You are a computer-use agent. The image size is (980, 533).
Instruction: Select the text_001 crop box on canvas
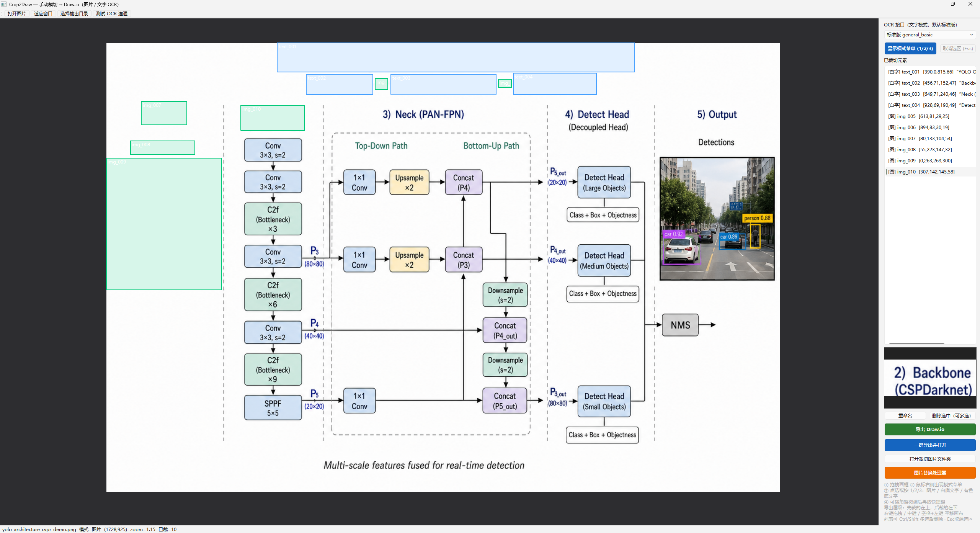(456, 57)
